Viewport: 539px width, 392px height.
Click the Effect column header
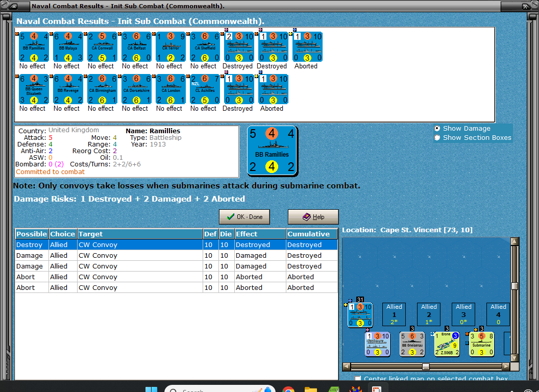(260, 234)
